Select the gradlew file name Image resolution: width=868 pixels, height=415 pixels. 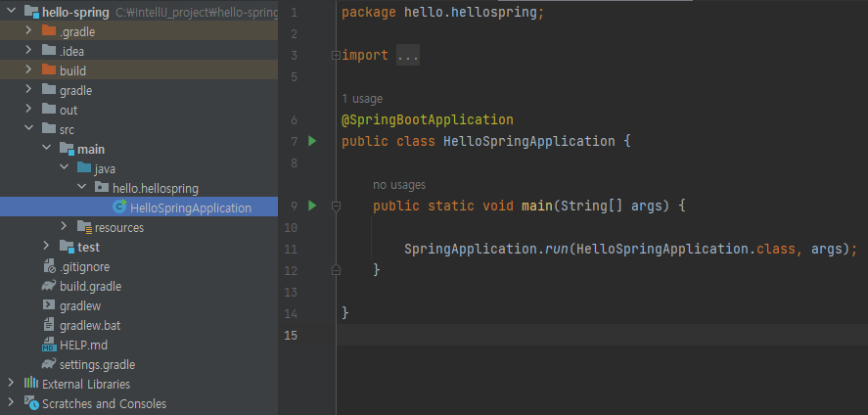click(x=80, y=305)
